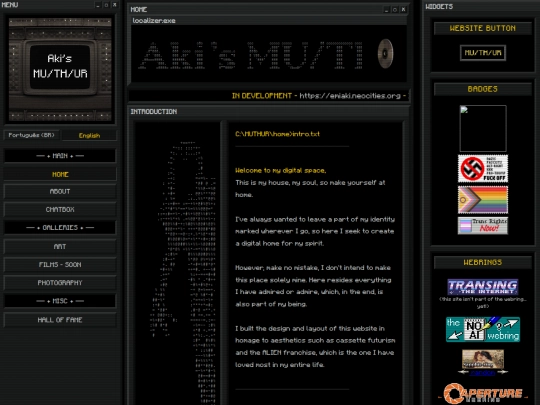
Task: Open the No AI webring banner
Action: (483, 329)
